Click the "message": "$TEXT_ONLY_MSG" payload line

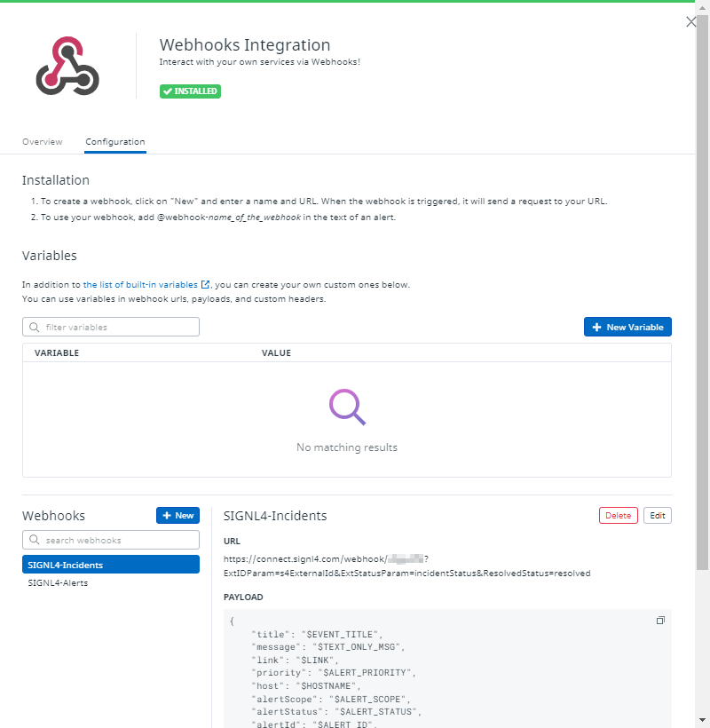[328, 647]
